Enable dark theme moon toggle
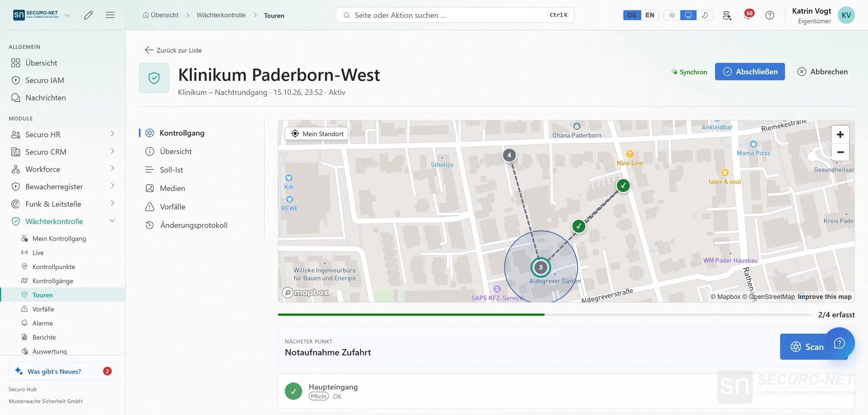This screenshot has height=415, width=868. (705, 15)
